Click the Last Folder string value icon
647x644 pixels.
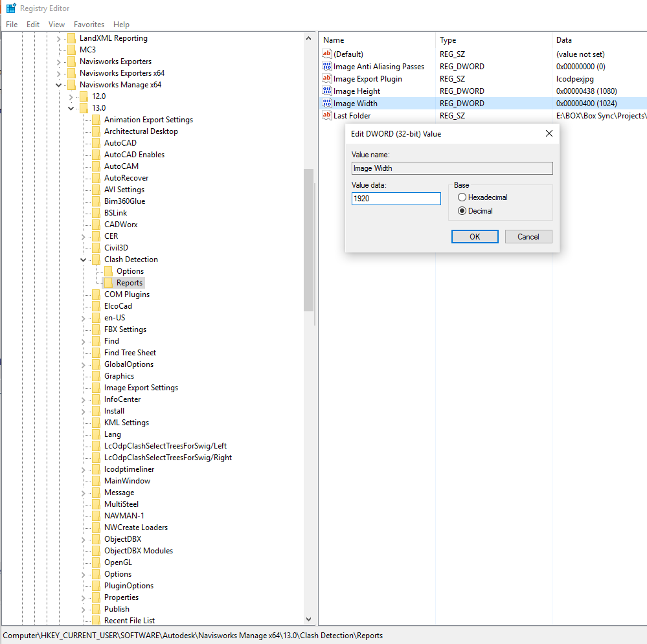pos(327,115)
